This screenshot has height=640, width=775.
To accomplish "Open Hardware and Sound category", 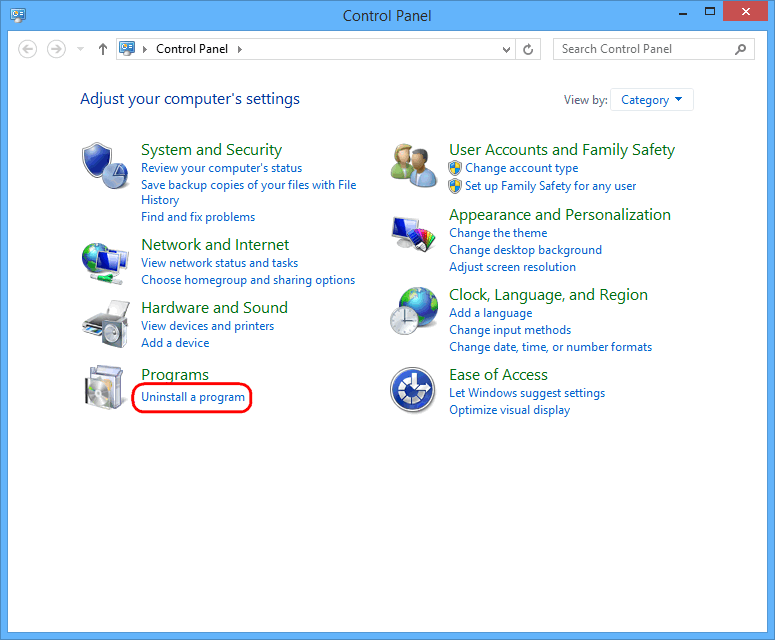I will pos(215,308).
